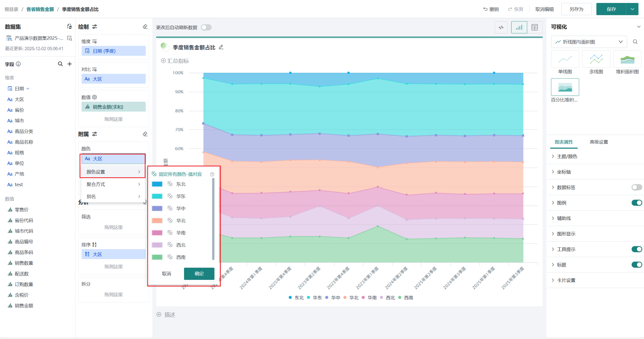The height and width of the screenshot is (339, 644).
Task: Click the Northeast region color swatch
Action: [x=157, y=184]
